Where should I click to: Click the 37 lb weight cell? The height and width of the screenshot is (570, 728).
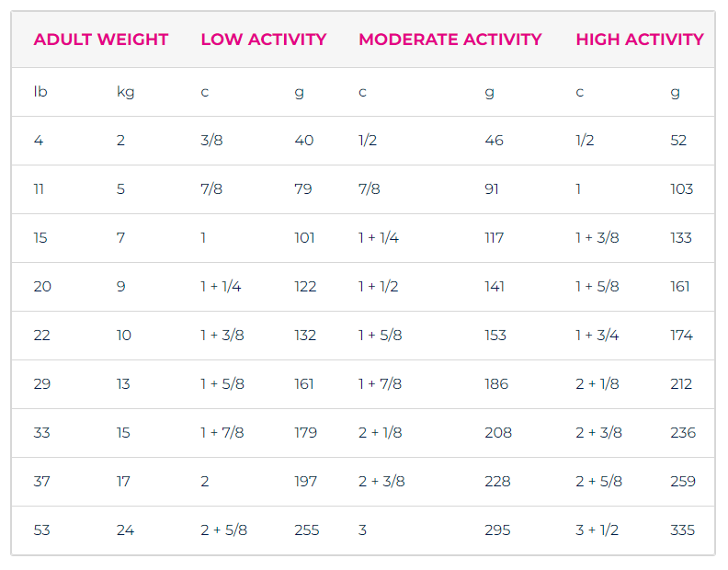coord(41,482)
